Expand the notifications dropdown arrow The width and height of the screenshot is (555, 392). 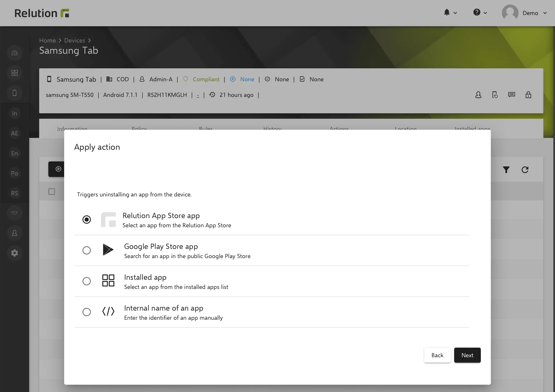(x=455, y=13)
